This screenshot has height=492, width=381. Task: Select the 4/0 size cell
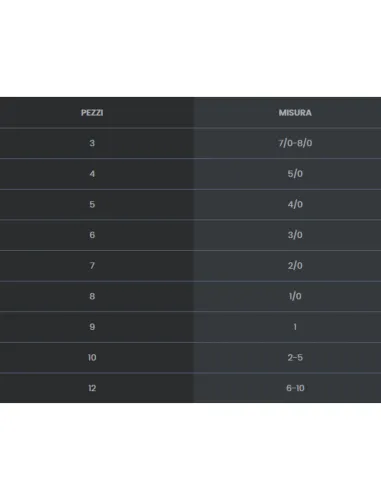(x=295, y=204)
